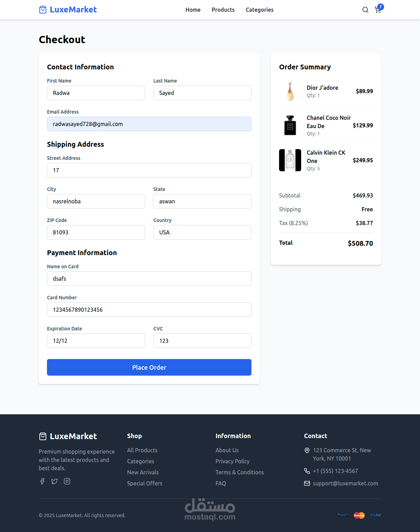
Task: Click the Free shipping value
Action: (x=367, y=209)
